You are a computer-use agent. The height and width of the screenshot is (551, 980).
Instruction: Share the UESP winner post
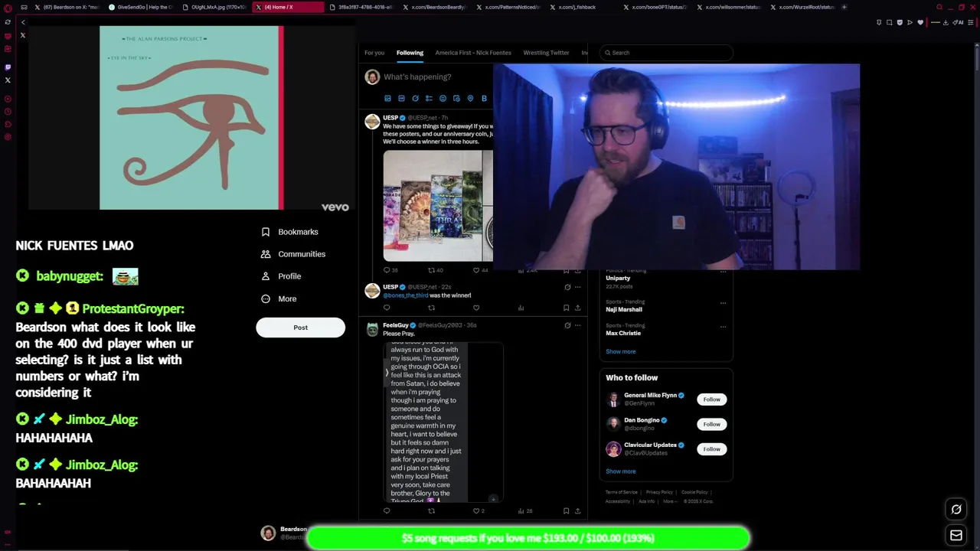(x=577, y=308)
